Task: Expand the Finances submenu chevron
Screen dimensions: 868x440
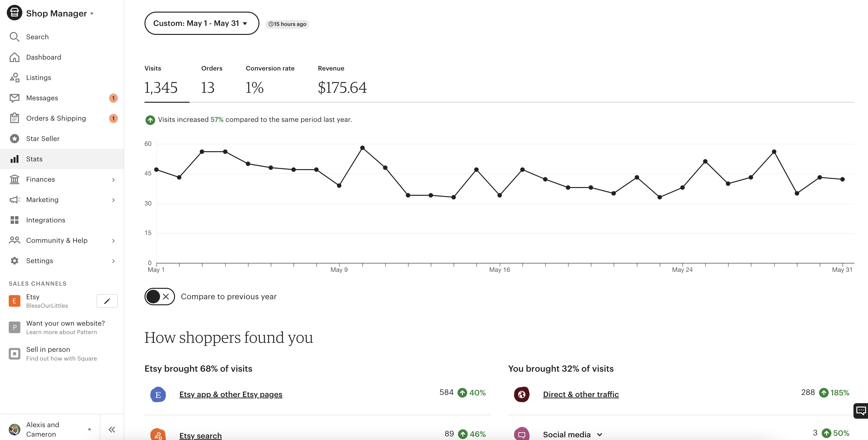Action: [113, 180]
